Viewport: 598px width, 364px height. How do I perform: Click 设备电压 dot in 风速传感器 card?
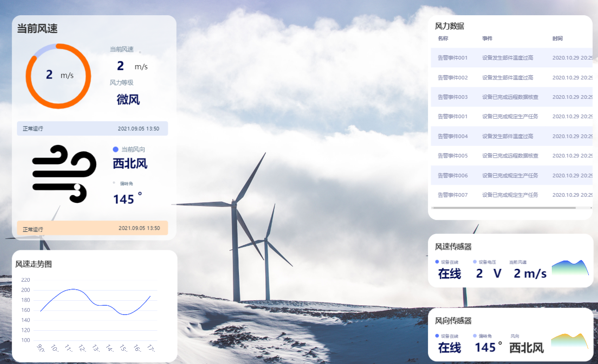click(x=475, y=262)
